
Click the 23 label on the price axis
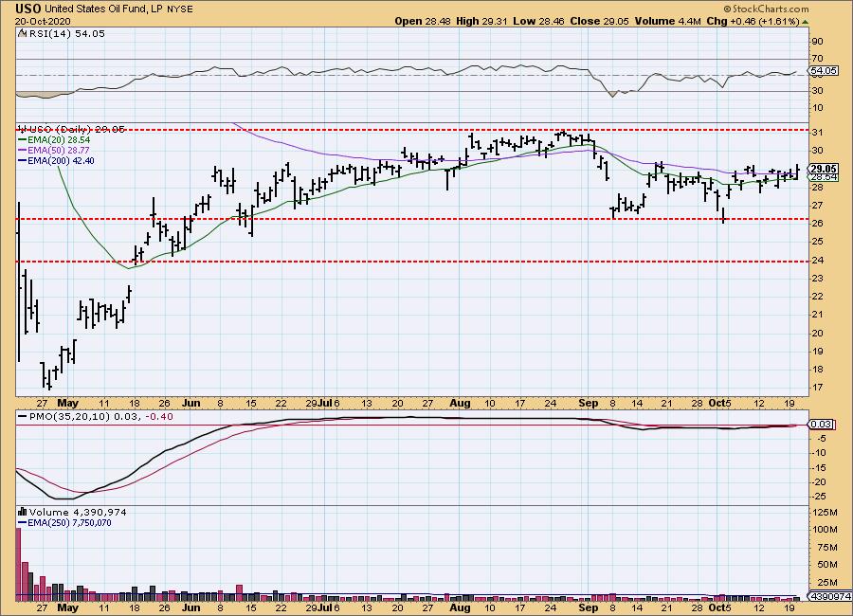[x=817, y=279]
